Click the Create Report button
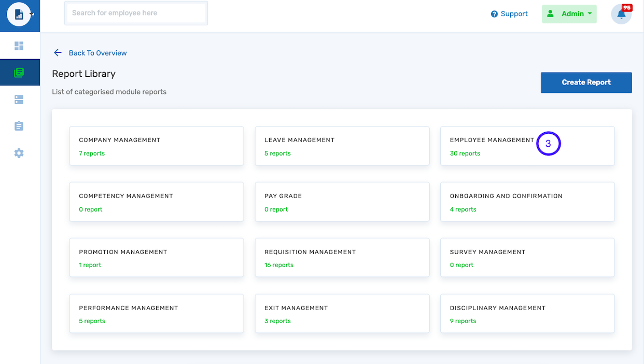This screenshot has height=364, width=644. pos(586,82)
